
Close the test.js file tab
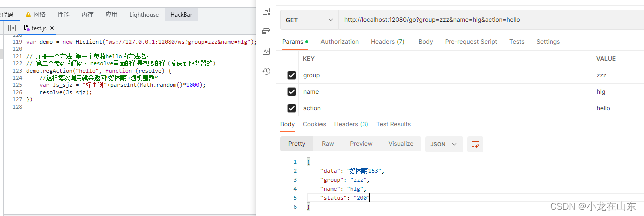coord(52,28)
